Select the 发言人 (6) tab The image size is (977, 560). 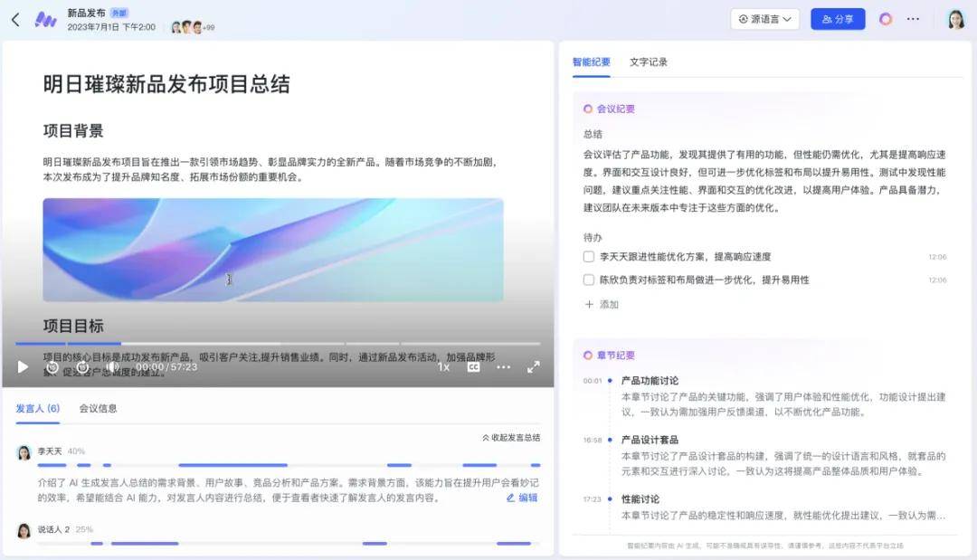(x=37, y=409)
